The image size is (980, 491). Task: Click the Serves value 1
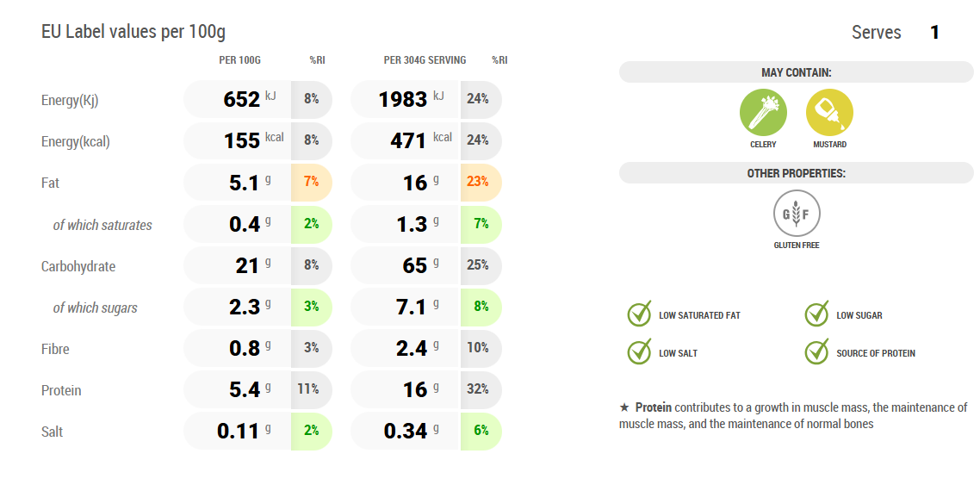[934, 33]
